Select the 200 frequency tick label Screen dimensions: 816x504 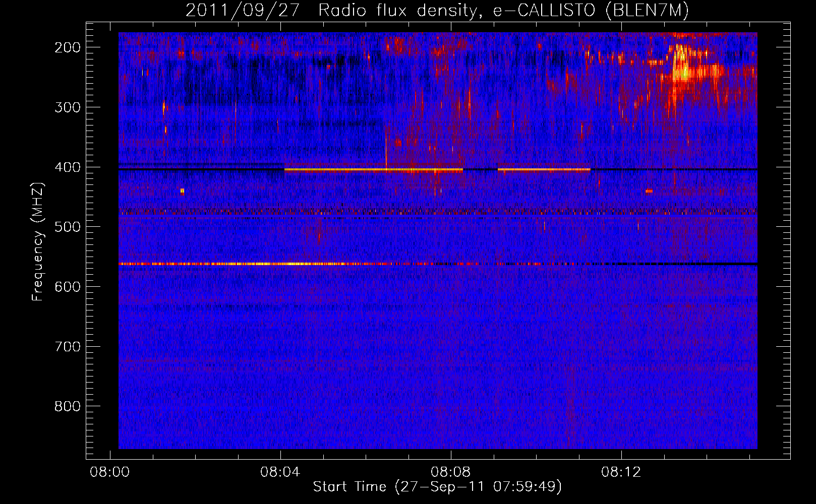pos(68,47)
